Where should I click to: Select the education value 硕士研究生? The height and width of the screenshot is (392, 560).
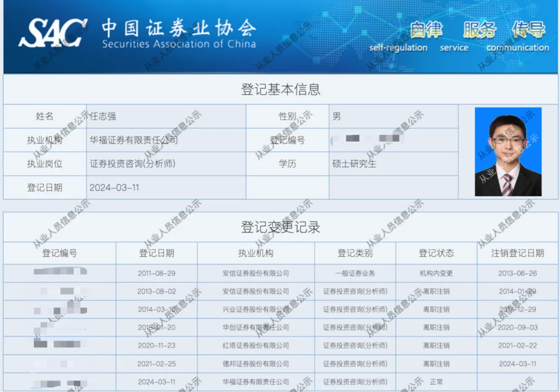point(354,163)
